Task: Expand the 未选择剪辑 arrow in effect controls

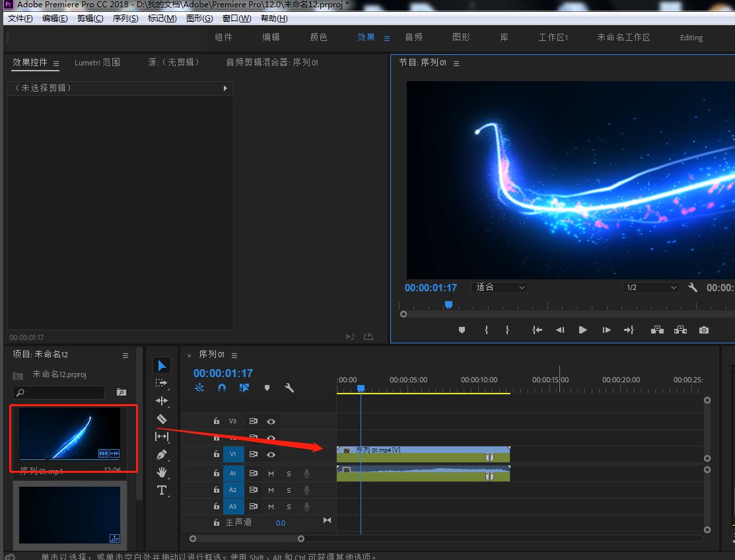Action: pyautogui.click(x=225, y=88)
